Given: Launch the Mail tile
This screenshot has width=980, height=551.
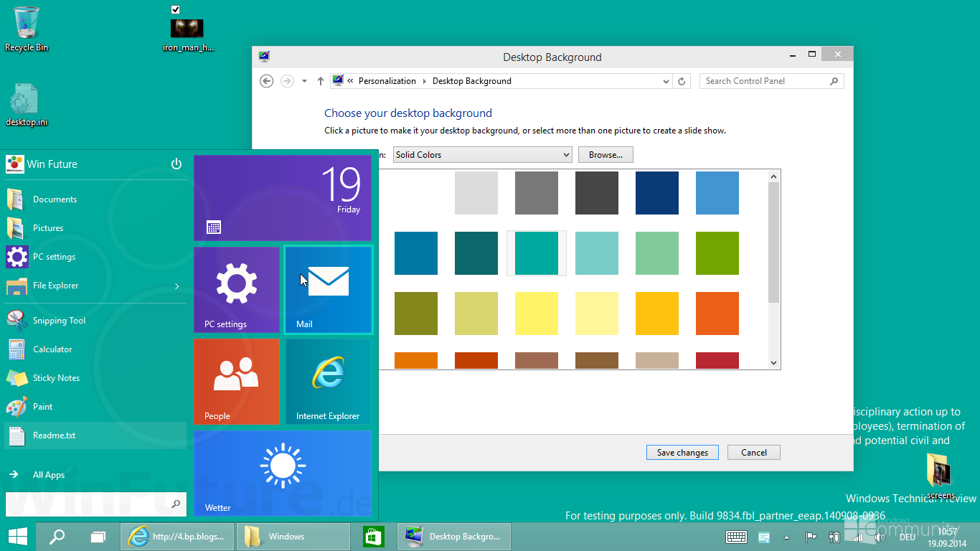Looking at the screenshot, I should click(328, 289).
